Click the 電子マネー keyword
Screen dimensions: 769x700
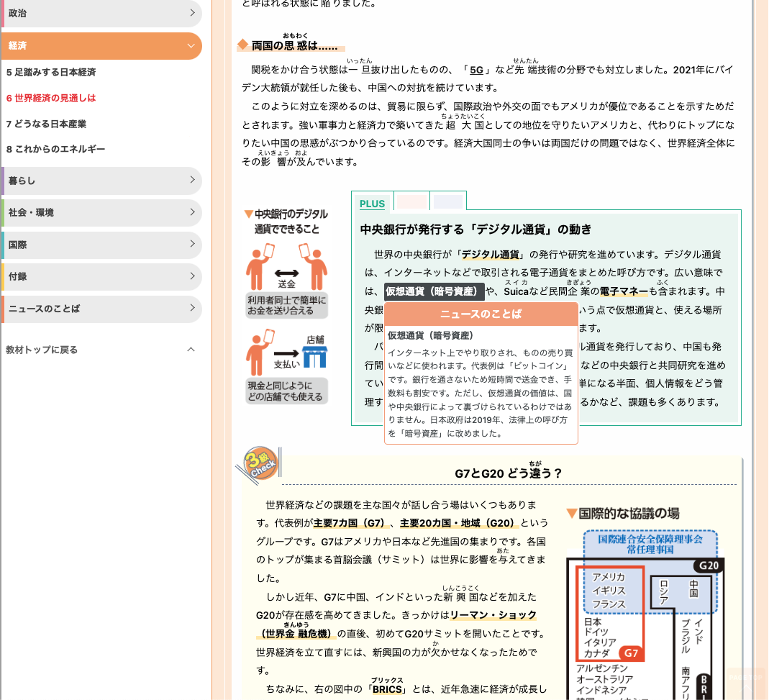coord(624,291)
